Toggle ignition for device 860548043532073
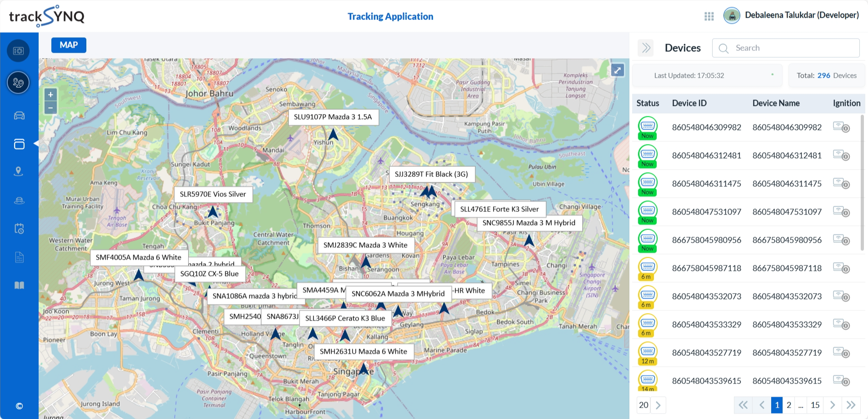 [841, 296]
